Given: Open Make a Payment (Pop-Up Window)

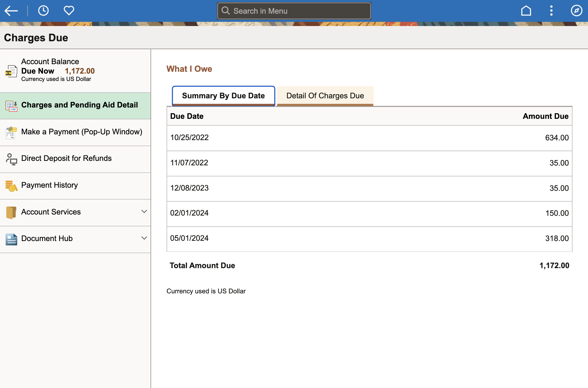Looking at the screenshot, I should pos(75,132).
